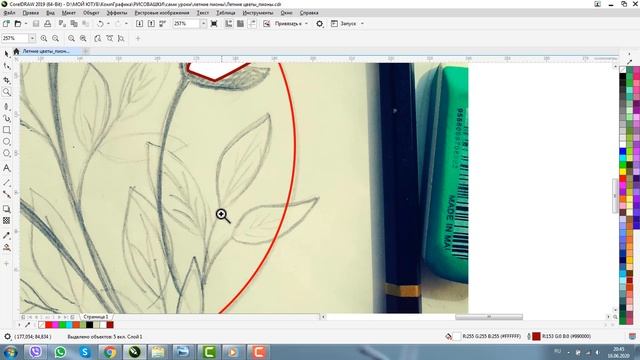This screenshot has height=360, width=640.
Task: Click the Windows Start button
Action: (x=10, y=352)
